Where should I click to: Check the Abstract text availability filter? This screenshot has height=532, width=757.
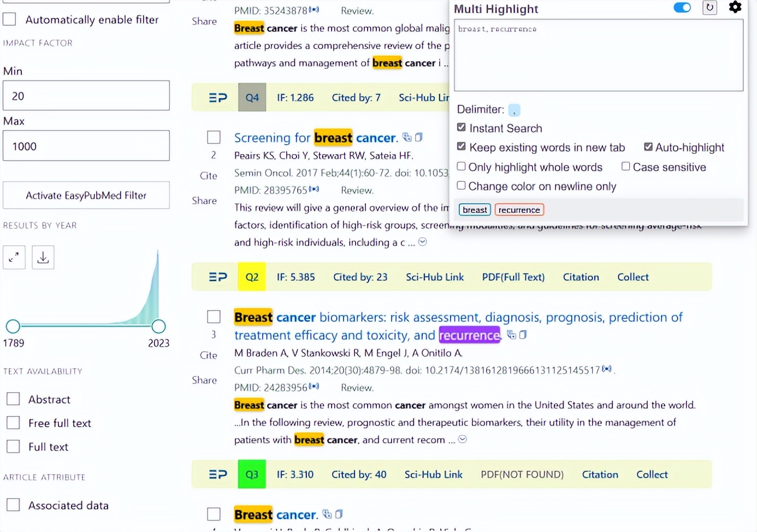(13, 399)
